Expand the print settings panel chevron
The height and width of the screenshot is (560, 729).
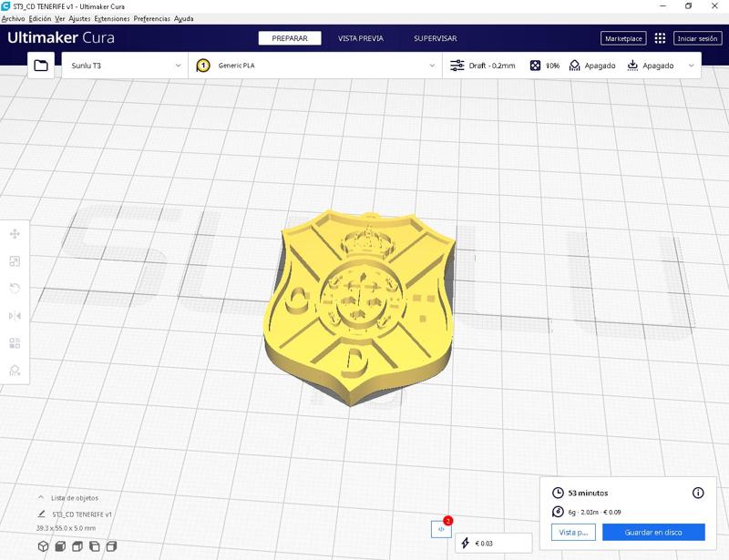click(691, 66)
